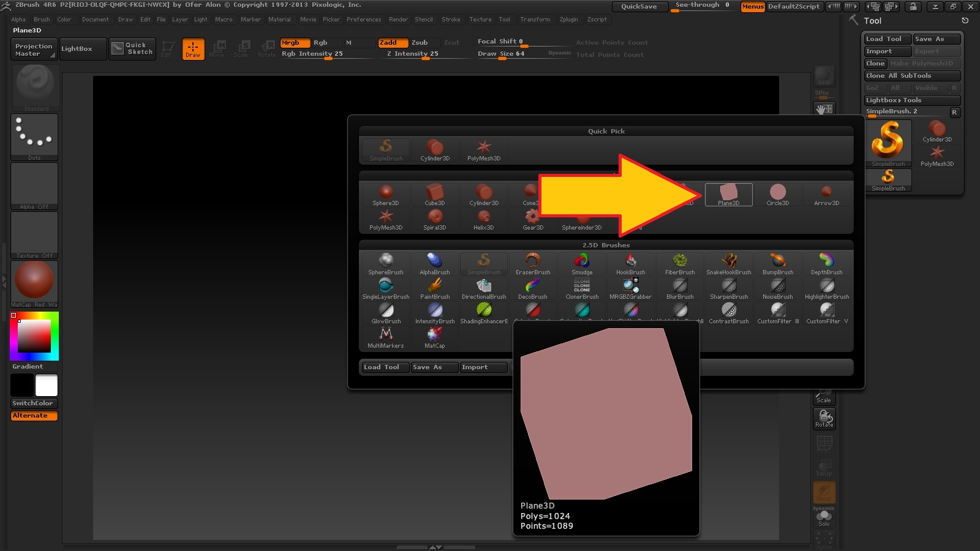Screen dimensions: 980x551
Task: Enable Solo mode on right shelf
Action: [x=824, y=518]
